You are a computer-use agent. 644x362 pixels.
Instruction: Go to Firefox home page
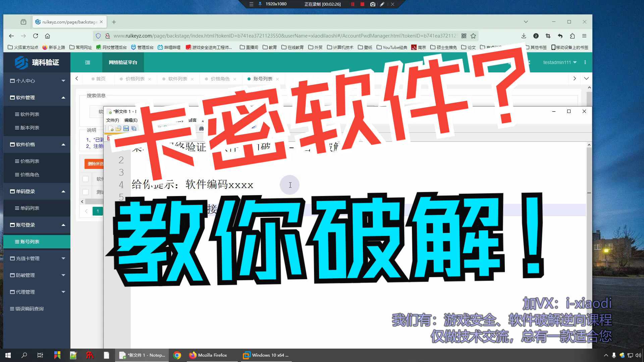(47, 36)
